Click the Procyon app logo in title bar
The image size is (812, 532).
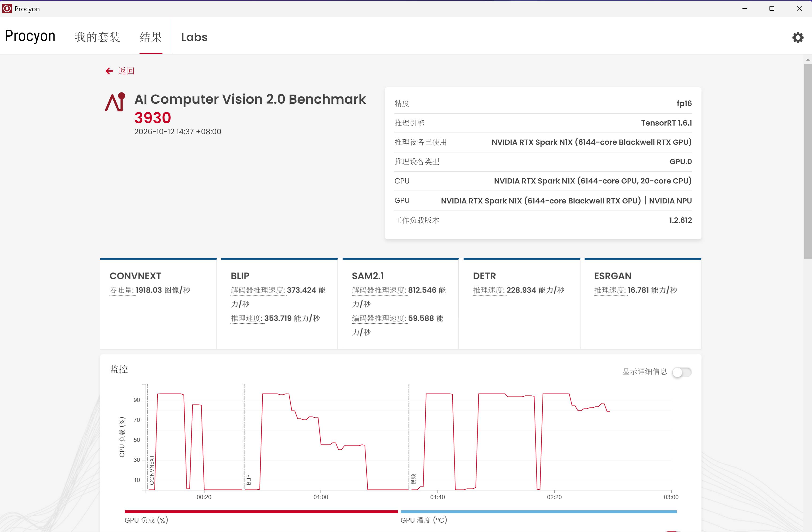pos(7,8)
